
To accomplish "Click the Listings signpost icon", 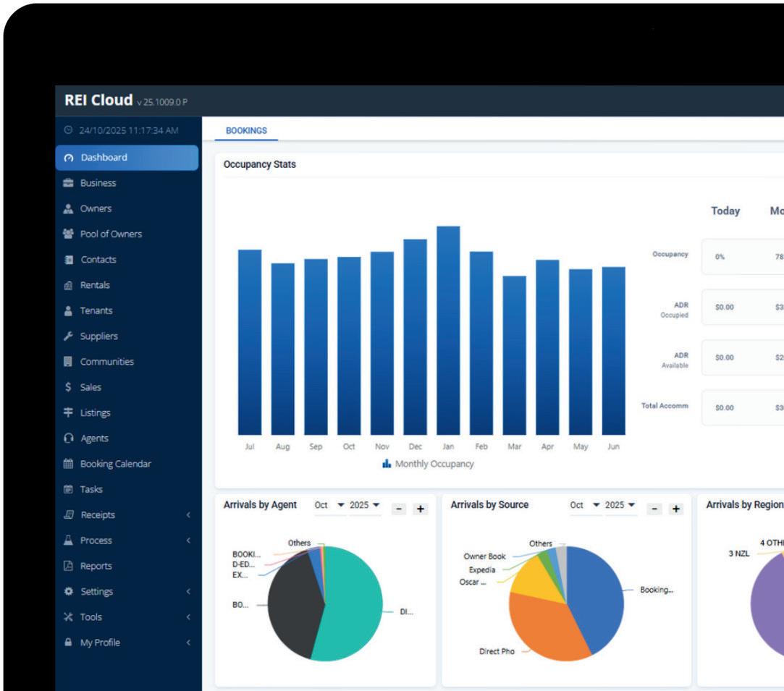I will tap(68, 412).
